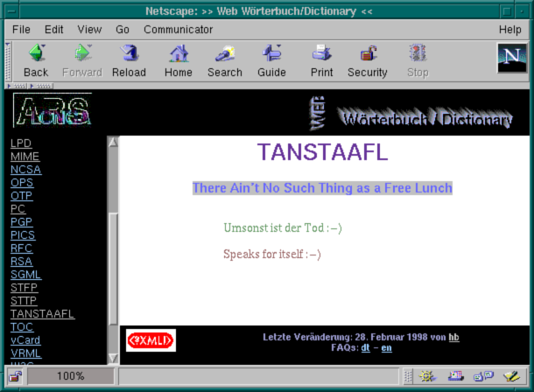Follow the PGP link
The height and width of the screenshot is (392, 534).
(x=22, y=222)
